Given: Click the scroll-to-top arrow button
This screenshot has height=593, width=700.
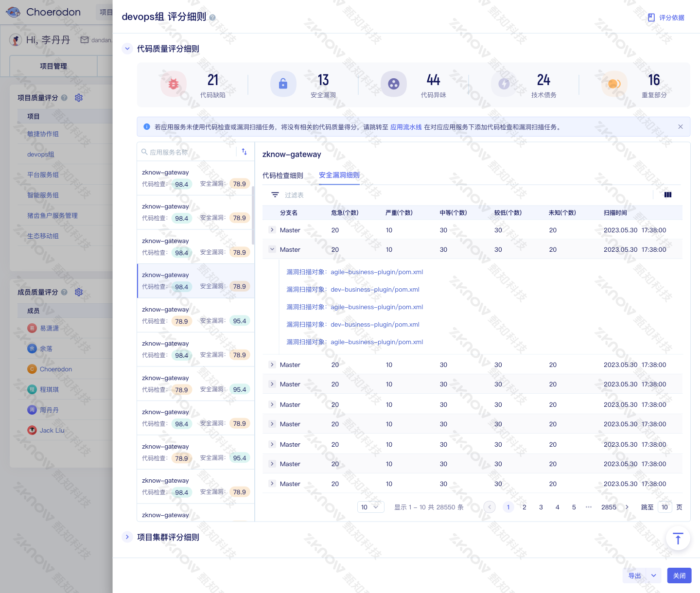Looking at the screenshot, I should click(x=678, y=539).
